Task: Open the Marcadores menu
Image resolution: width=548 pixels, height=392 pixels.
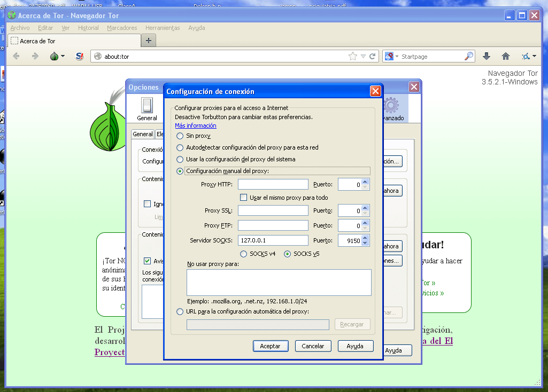Action: (x=122, y=28)
